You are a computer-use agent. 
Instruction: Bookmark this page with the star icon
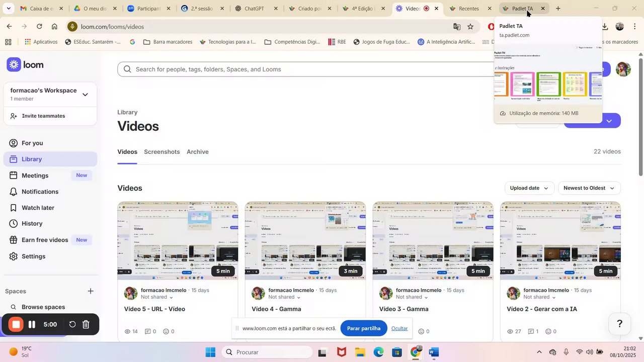[470, 27]
